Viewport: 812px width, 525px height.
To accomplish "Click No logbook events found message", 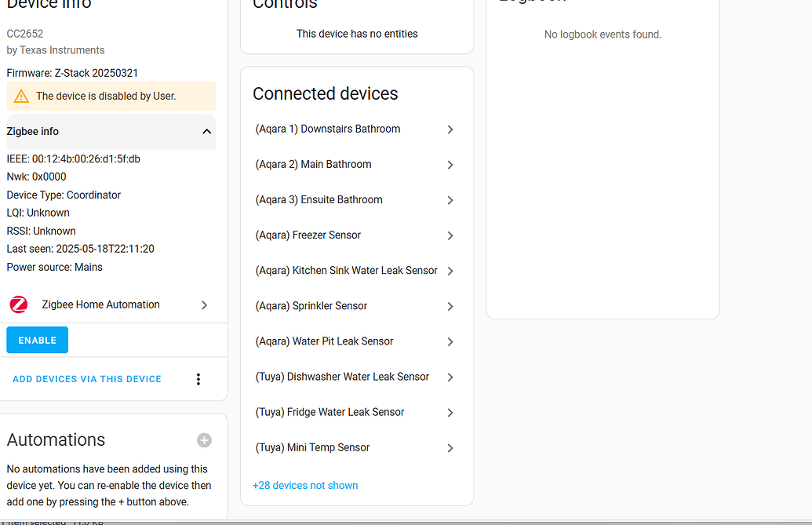I will tap(603, 35).
